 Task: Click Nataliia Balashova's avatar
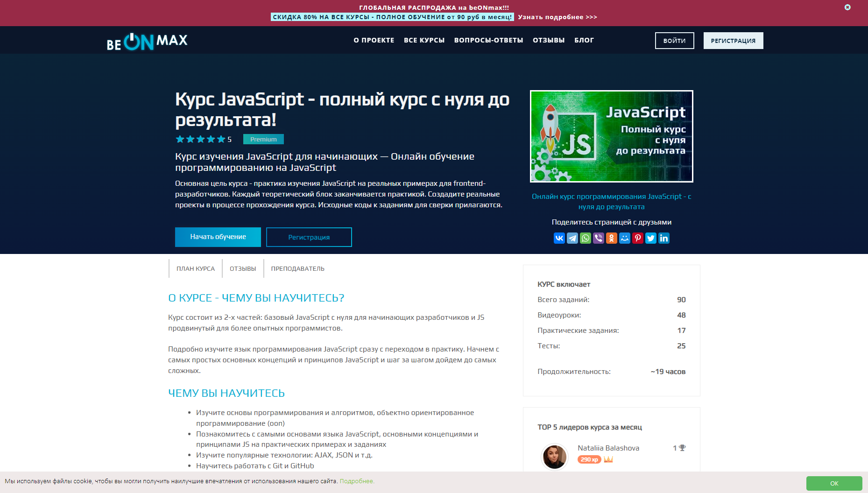pyautogui.click(x=554, y=457)
